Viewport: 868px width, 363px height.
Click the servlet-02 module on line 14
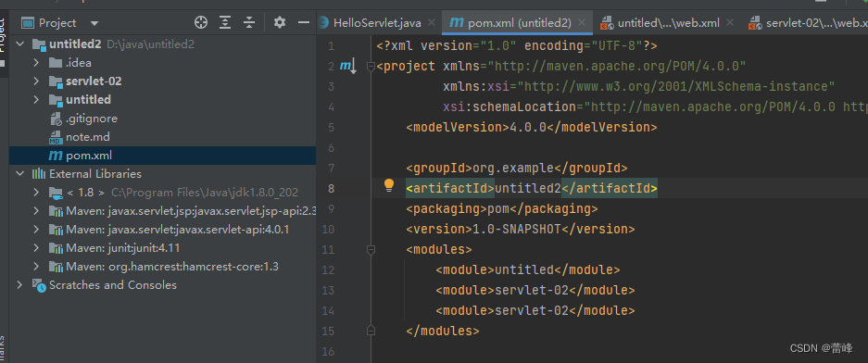click(535, 310)
